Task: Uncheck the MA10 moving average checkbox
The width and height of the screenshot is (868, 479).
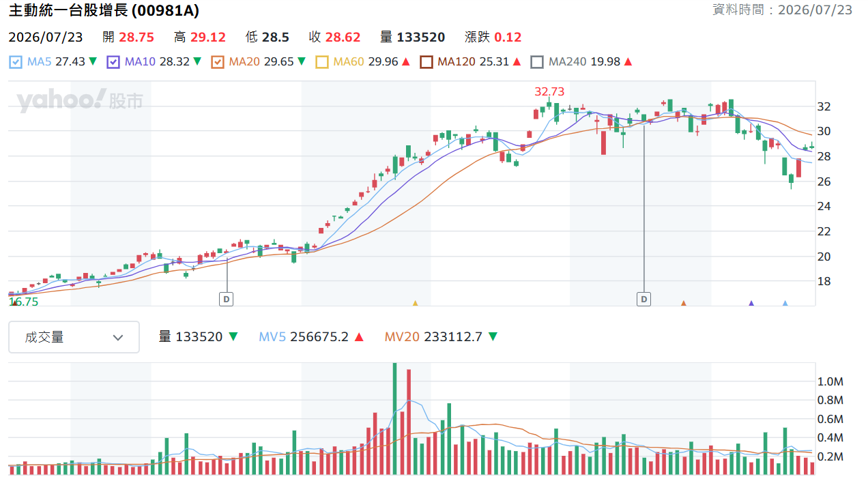Action: pos(113,62)
